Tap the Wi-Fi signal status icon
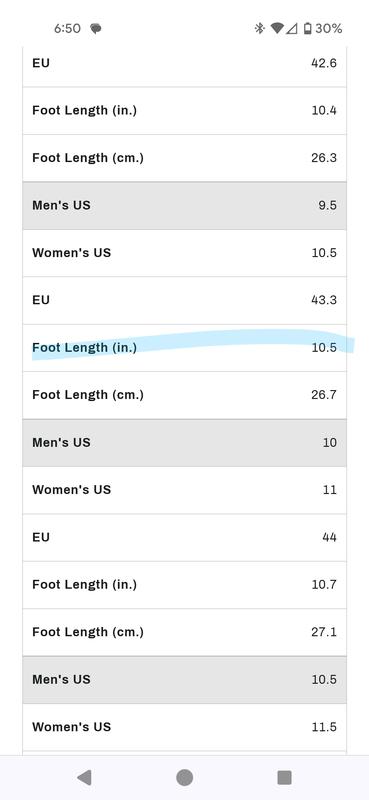Screen dimensions: 369x800 tap(277, 28)
